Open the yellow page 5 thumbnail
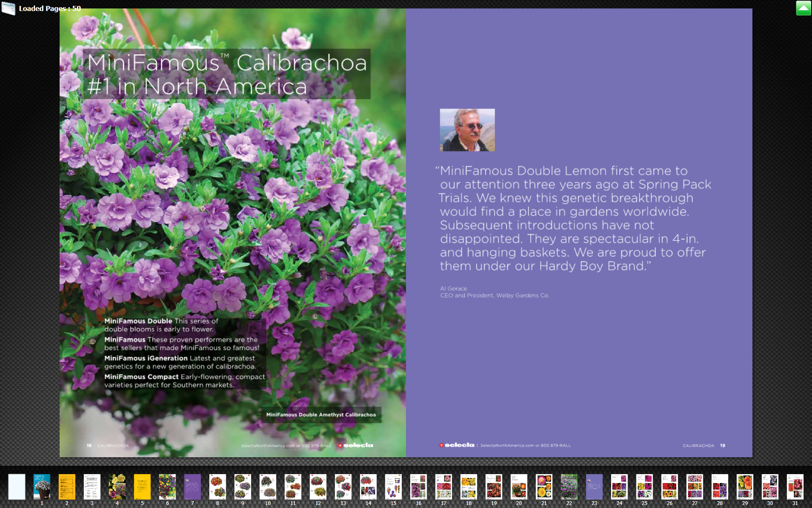812x508 pixels. 142,487
